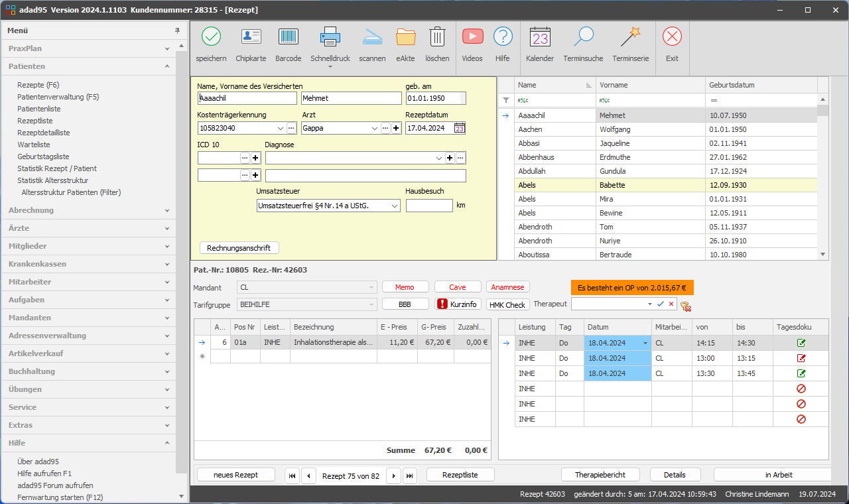
Task: Open the Umsatzsteuer dropdown
Action: pyautogui.click(x=395, y=206)
